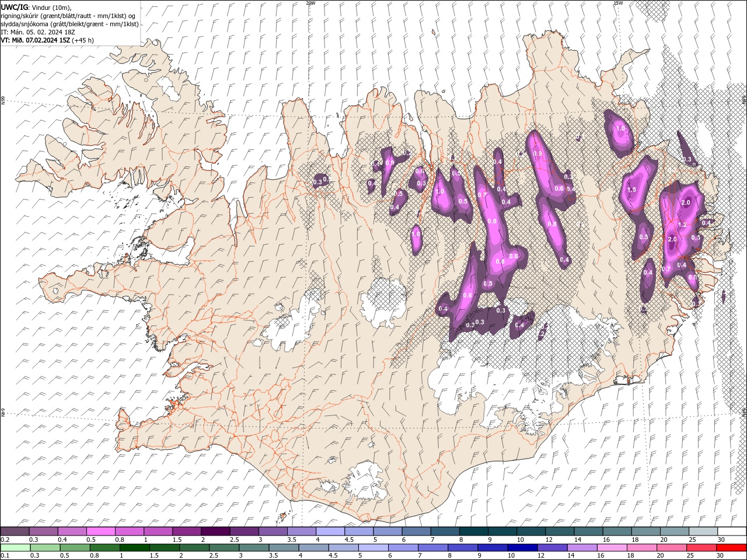Click the "12" label in the upper legend row
This screenshot has height=560, width=747.
coord(549,540)
